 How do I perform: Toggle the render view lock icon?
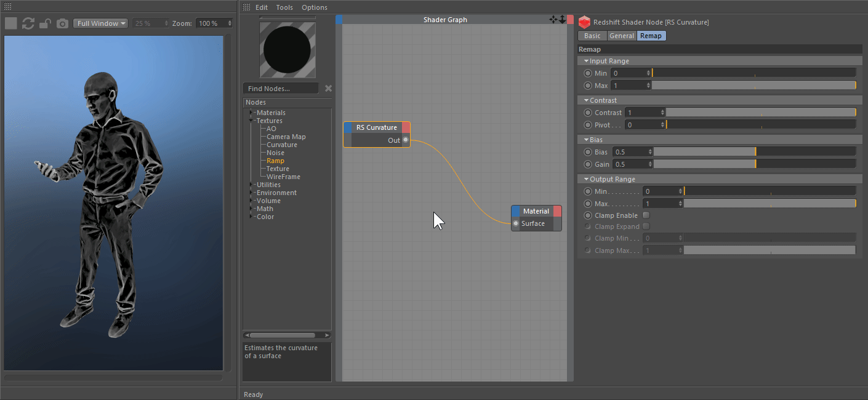[x=45, y=23]
